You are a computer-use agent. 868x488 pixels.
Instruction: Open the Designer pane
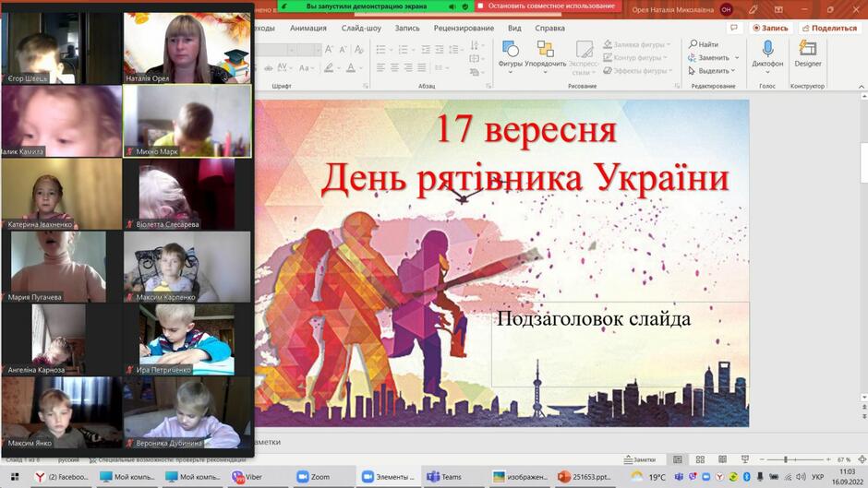[x=808, y=54]
